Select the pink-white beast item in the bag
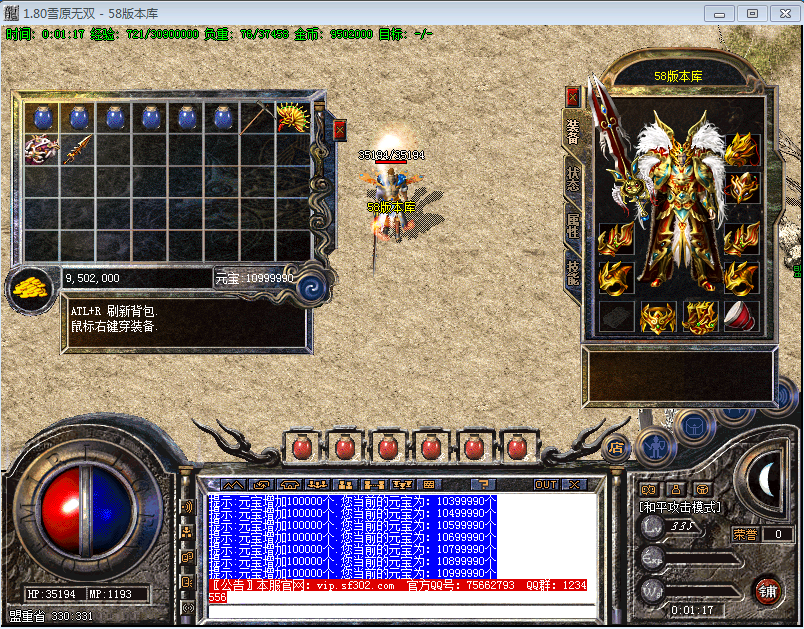 click(x=42, y=149)
